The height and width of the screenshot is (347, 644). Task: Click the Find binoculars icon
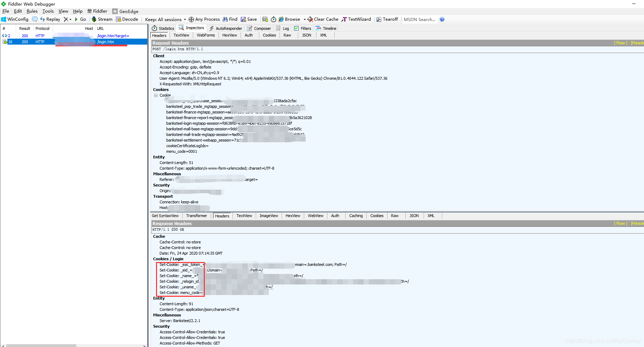(x=225, y=19)
